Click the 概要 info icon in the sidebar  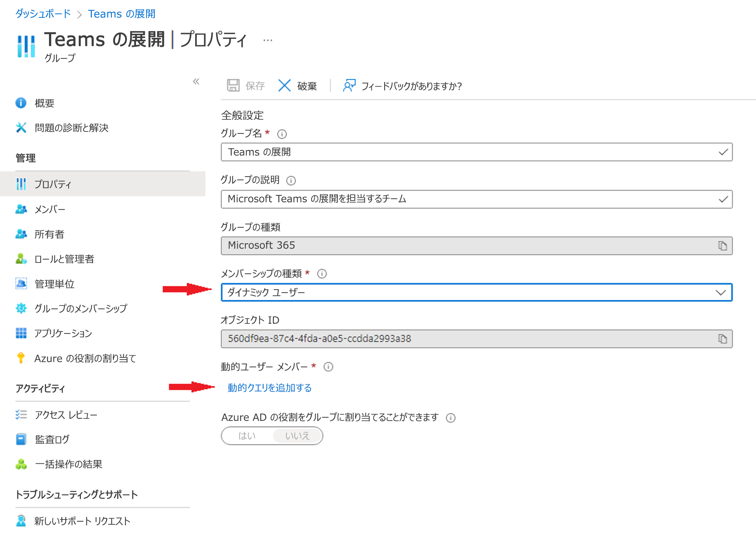click(x=21, y=103)
